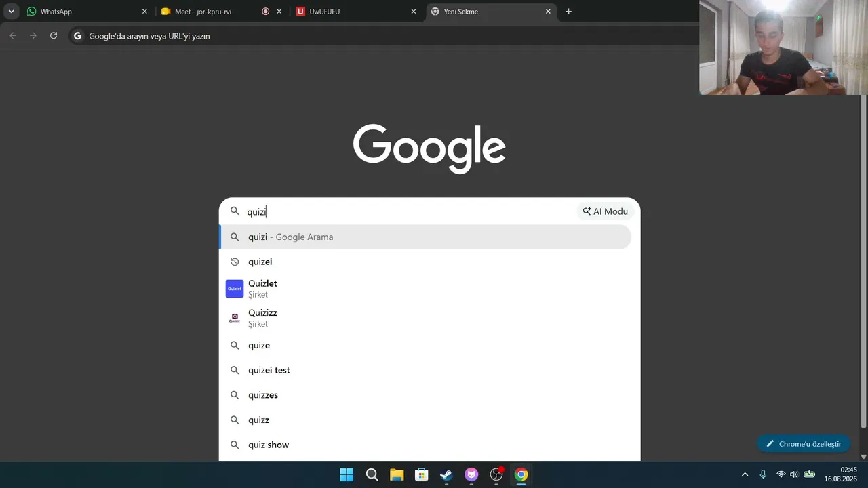Viewport: 868px width, 488px height.
Task: Click the webcam video overlay
Action: 784,47
